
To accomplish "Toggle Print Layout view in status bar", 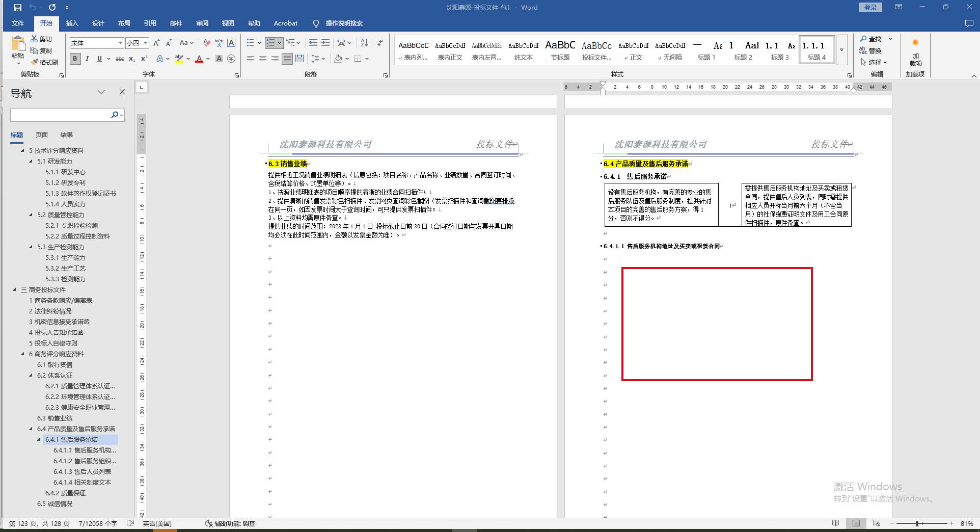I will point(856,523).
